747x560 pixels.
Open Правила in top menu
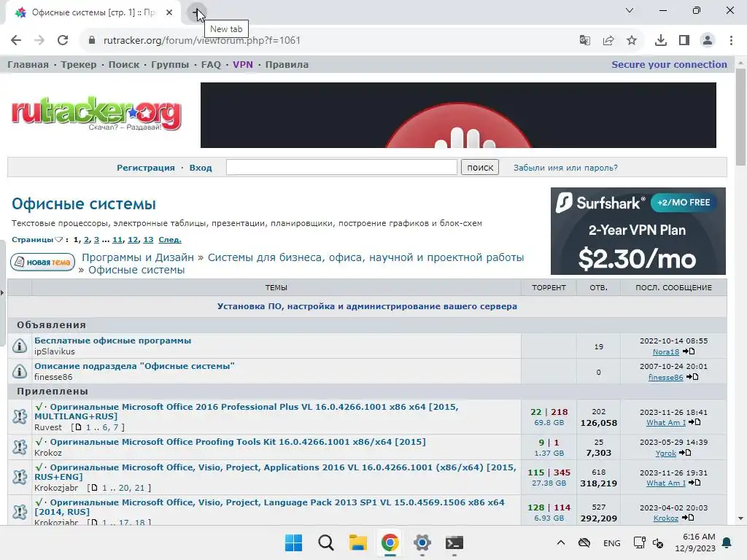pyautogui.click(x=287, y=64)
